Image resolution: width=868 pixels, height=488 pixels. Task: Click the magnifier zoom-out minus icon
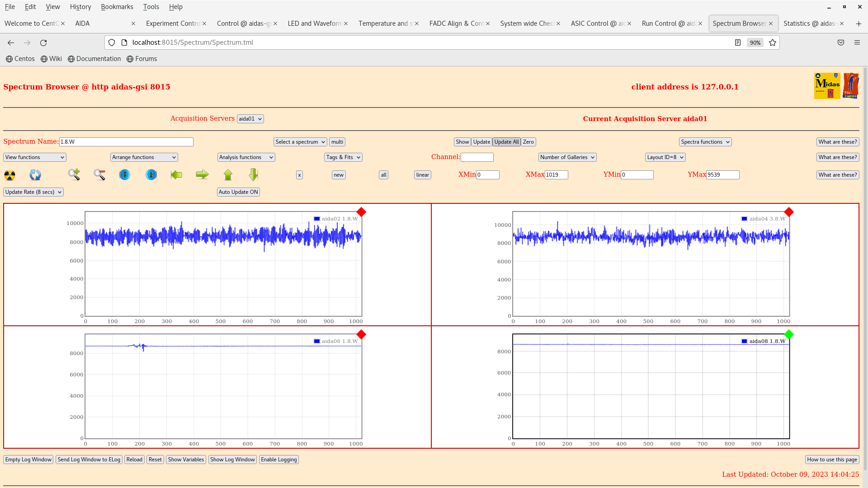pos(99,174)
